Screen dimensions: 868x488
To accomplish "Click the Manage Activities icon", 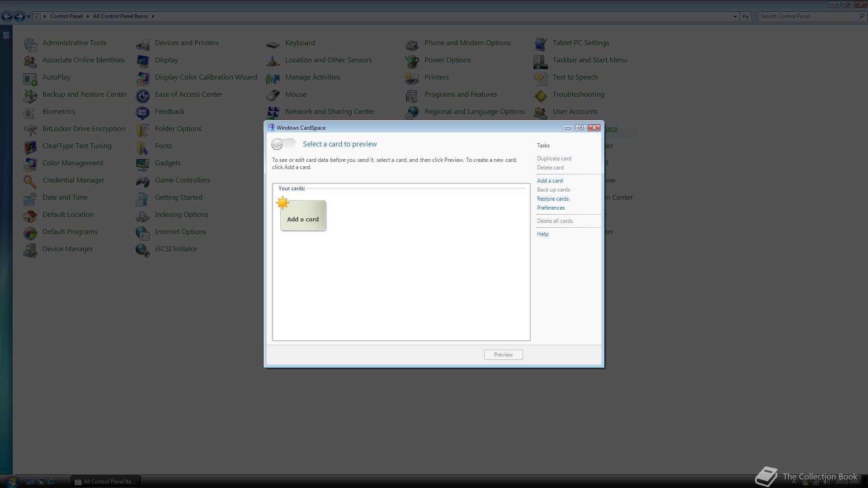I will (x=273, y=78).
